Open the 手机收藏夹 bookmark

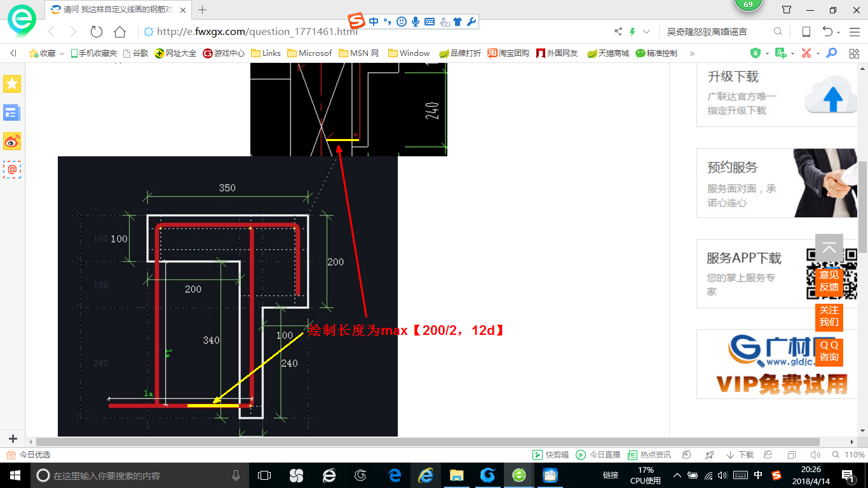tap(93, 53)
